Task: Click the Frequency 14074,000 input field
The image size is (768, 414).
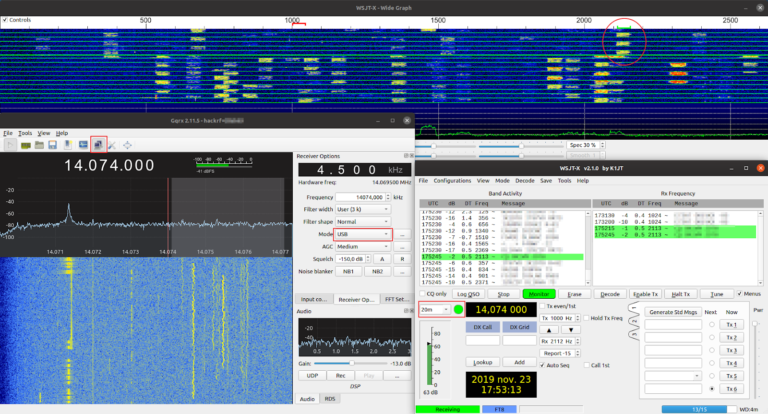Action: point(363,197)
